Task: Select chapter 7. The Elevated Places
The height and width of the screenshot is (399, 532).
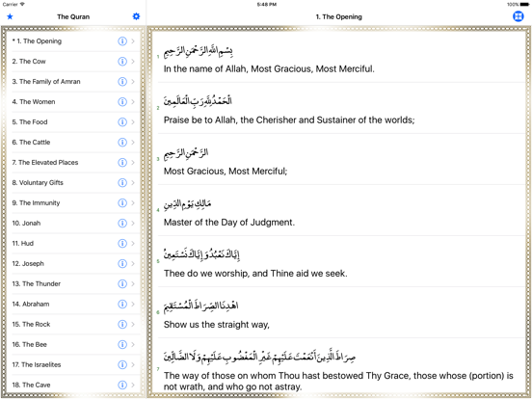Action: 73,163
